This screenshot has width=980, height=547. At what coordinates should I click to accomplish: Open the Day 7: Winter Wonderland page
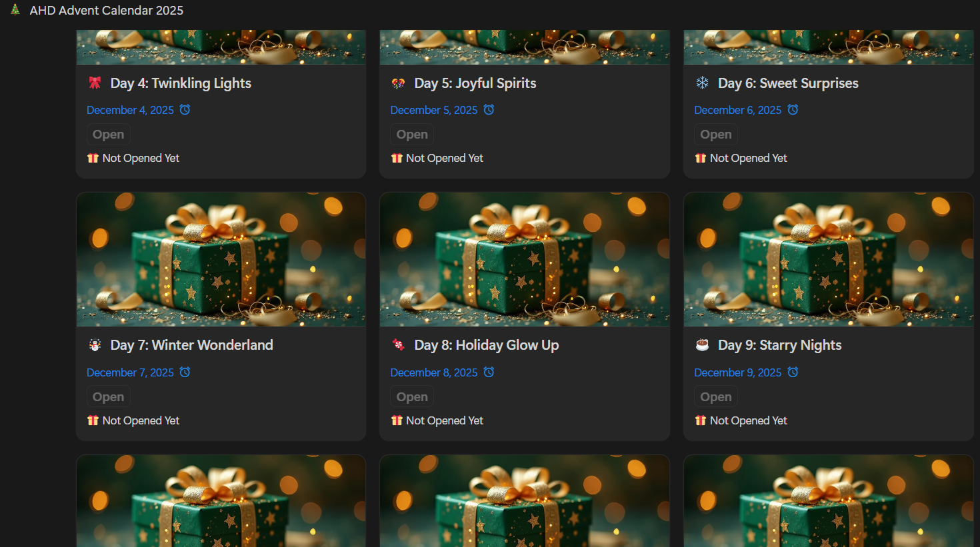(x=191, y=345)
